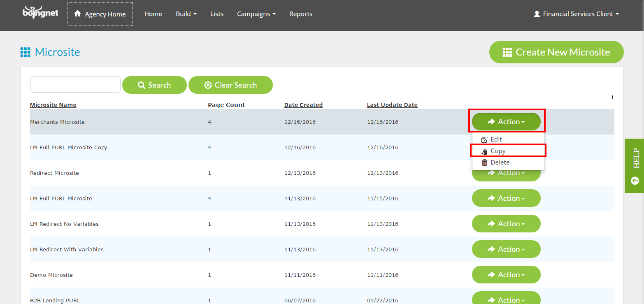Sort by Date Created column

coord(303,105)
